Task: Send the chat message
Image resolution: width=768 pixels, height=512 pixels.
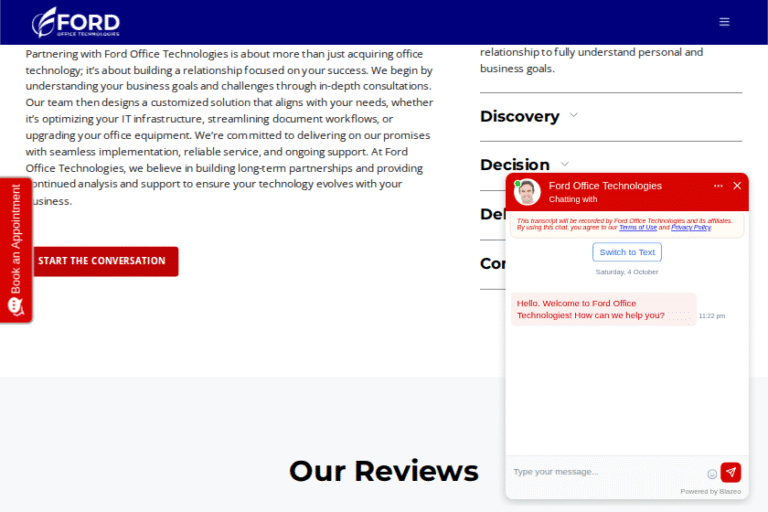Action: point(731,472)
